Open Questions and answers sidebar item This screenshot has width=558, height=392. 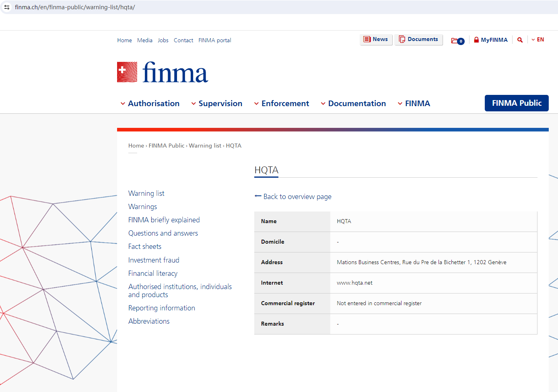[163, 233]
